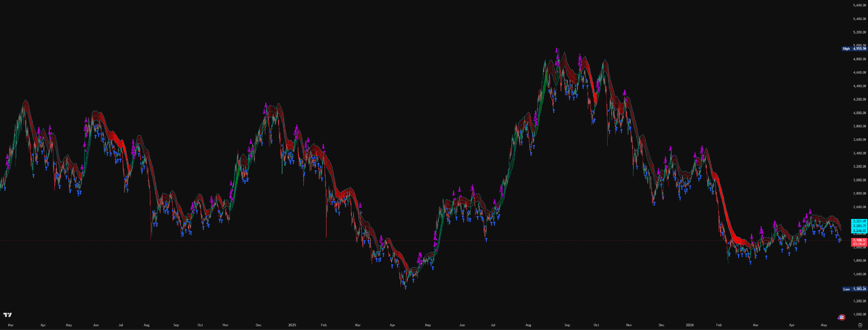Viewport: 868px width, 330px height.
Task: Click the 3,800.00 price scale label
Action: point(859,126)
